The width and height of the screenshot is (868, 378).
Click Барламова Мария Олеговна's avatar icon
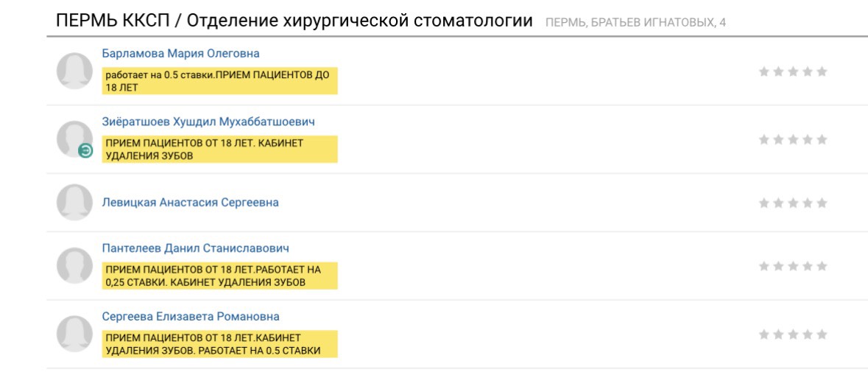[x=74, y=71]
